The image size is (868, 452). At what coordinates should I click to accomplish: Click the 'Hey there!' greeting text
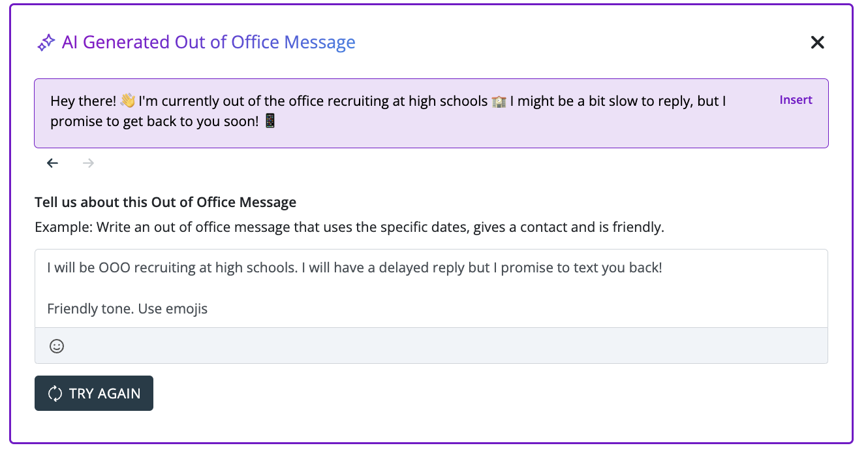click(x=83, y=101)
